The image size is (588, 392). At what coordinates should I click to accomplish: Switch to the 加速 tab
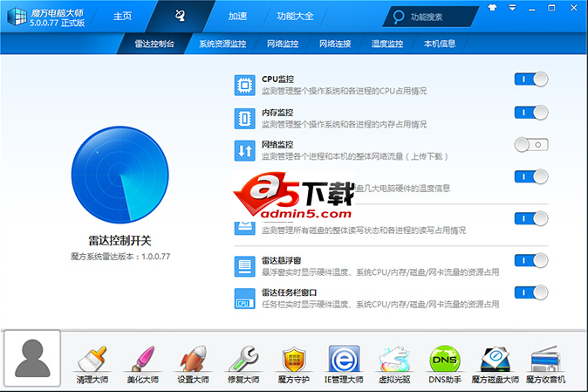238,16
